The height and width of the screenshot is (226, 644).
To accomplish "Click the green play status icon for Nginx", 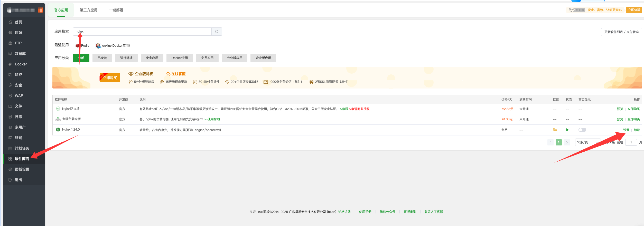I will coord(567,130).
